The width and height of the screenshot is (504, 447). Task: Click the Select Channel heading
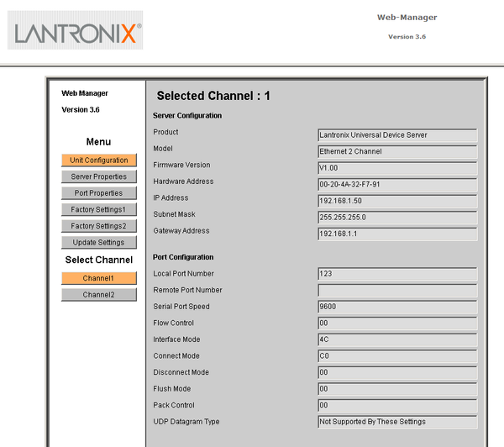[x=99, y=260]
